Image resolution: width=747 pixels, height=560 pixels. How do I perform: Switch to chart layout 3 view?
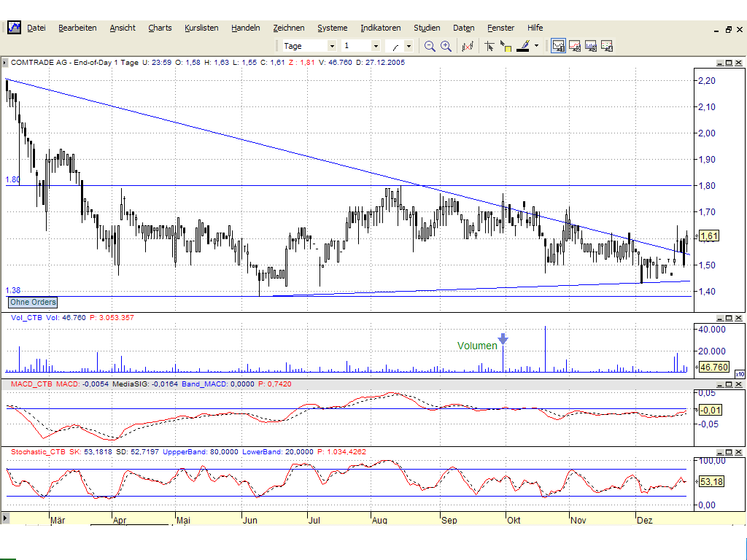pos(592,45)
